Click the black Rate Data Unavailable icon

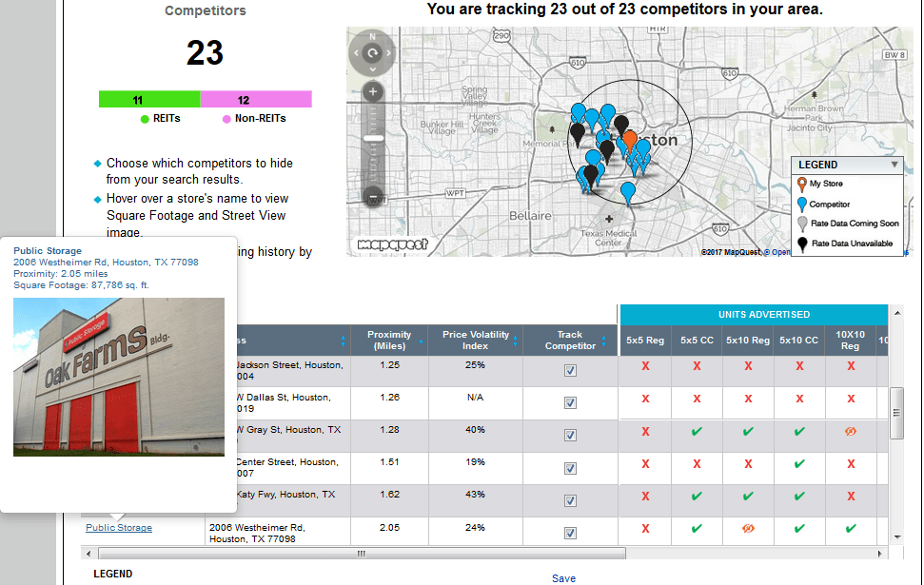(802, 244)
